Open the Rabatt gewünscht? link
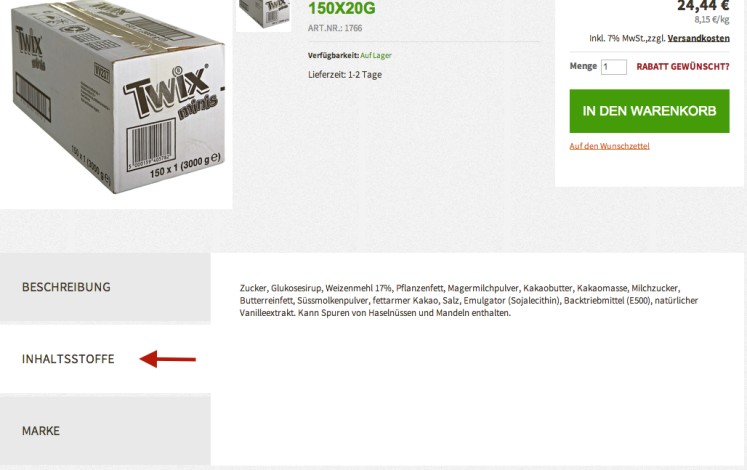This screenshot has width=747, height=470. point(683,67)
